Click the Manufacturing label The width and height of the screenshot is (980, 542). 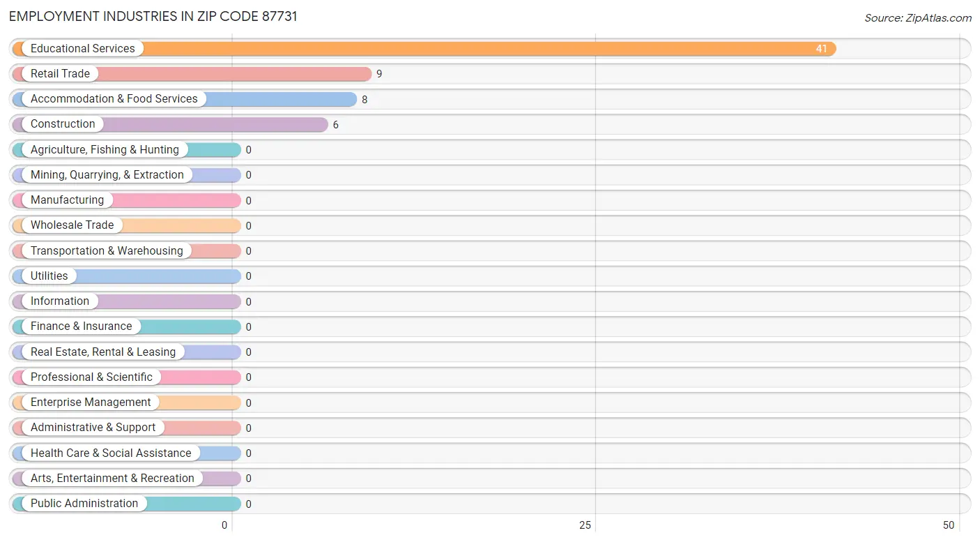[67, 200]
